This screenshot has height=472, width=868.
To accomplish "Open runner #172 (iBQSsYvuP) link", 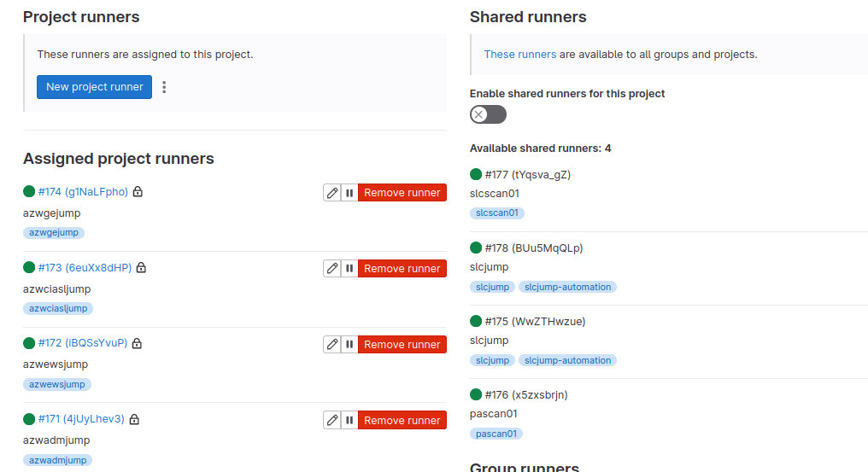I will pos(82,343).
